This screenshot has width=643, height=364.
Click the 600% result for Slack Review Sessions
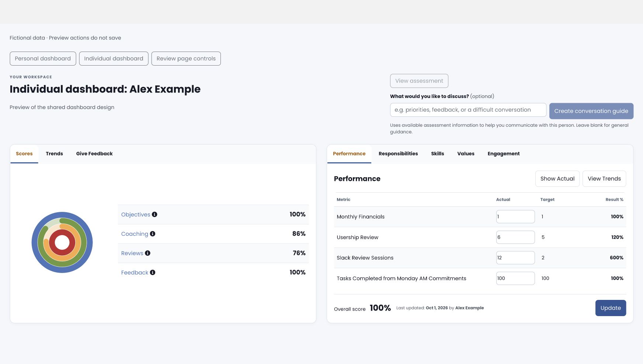tap(616, 258)
